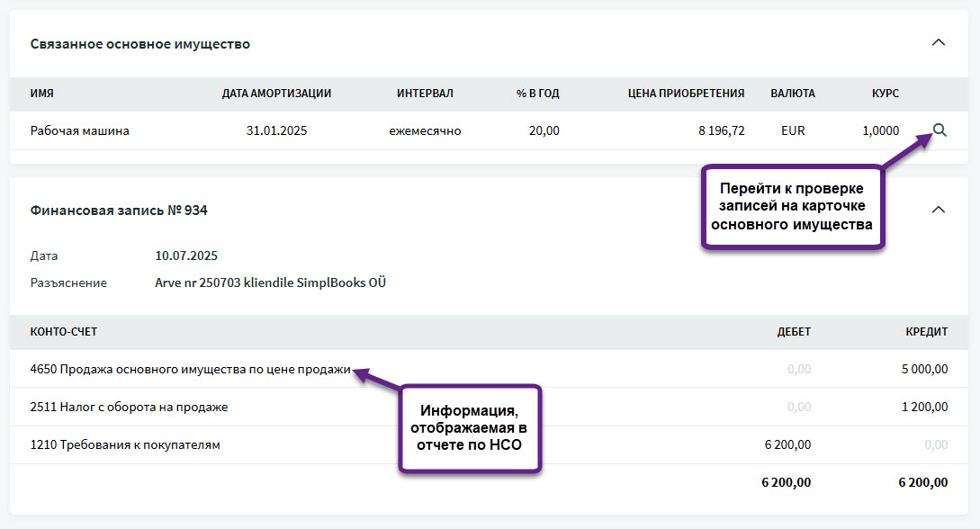Click the ИНТЕРВАЛ column header
The width and height of the screenshot is (980, 529).
(x=425, y=94)
